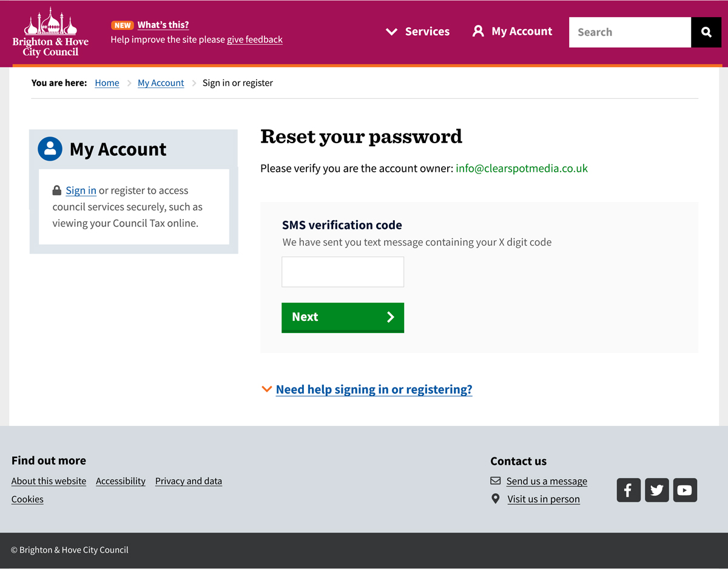Expand the Services dropdown menu
Image resolution: width=728 pixels, height=569 pixels.
pyautogui.click(x=418, y=32)
